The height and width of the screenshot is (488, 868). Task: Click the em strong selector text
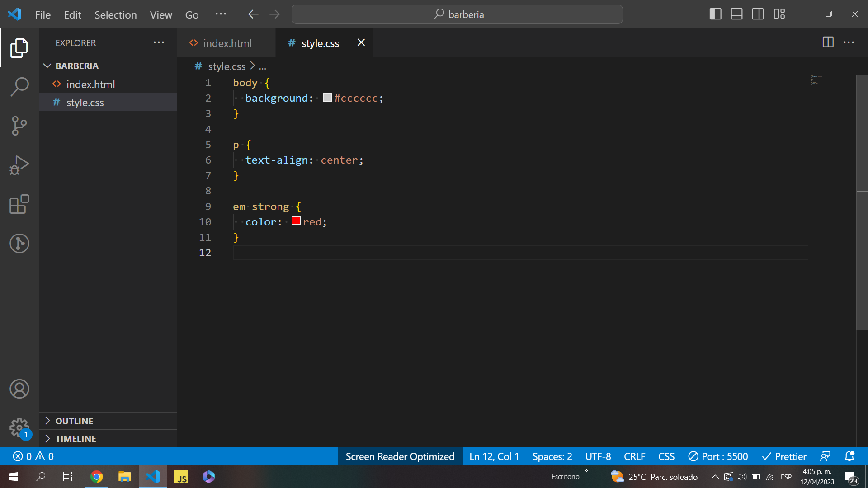[x=261, y=206]
